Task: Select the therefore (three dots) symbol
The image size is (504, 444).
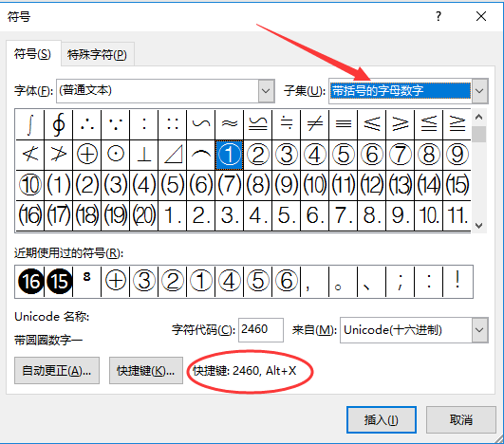Action: pos(86,124)
